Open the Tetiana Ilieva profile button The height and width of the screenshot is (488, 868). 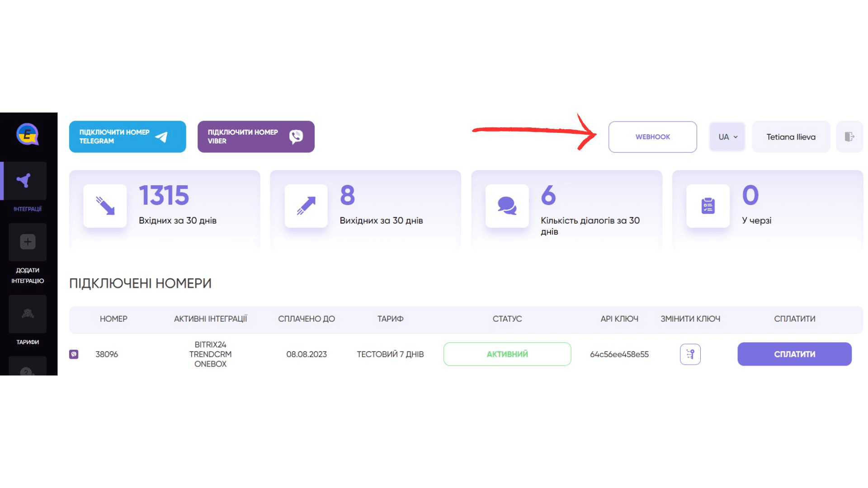(791, 137)
